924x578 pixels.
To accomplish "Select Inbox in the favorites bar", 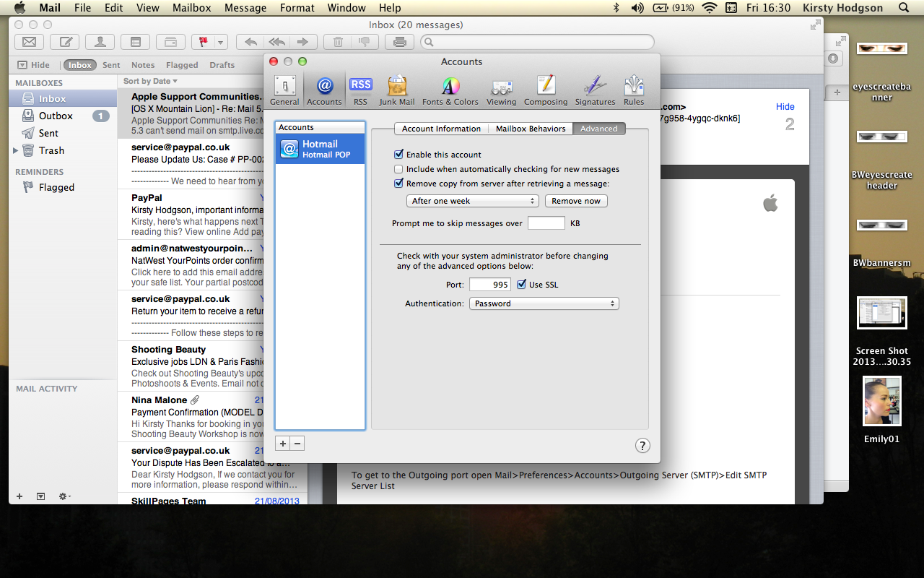I will click(79, 65).
